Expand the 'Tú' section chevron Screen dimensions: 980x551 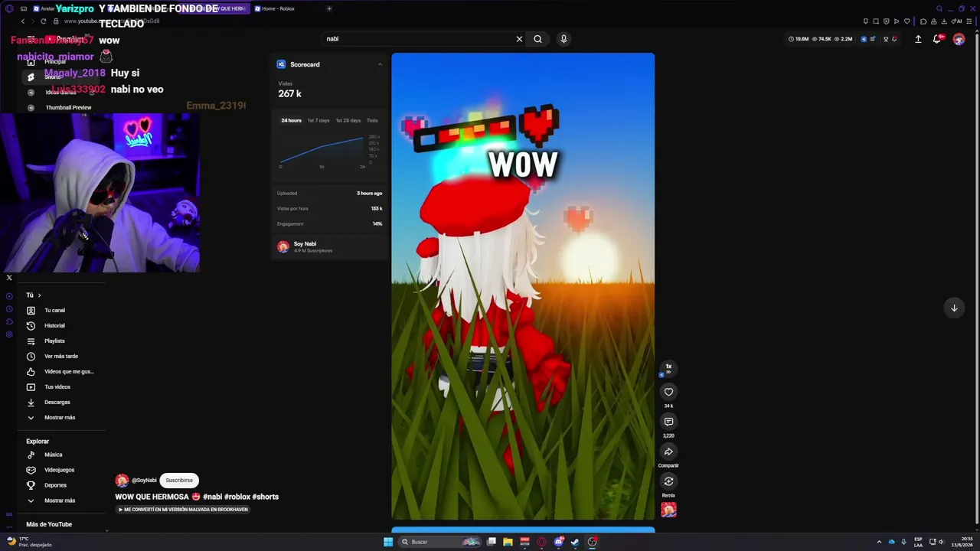pyautogui.click(x=39, y=295)
